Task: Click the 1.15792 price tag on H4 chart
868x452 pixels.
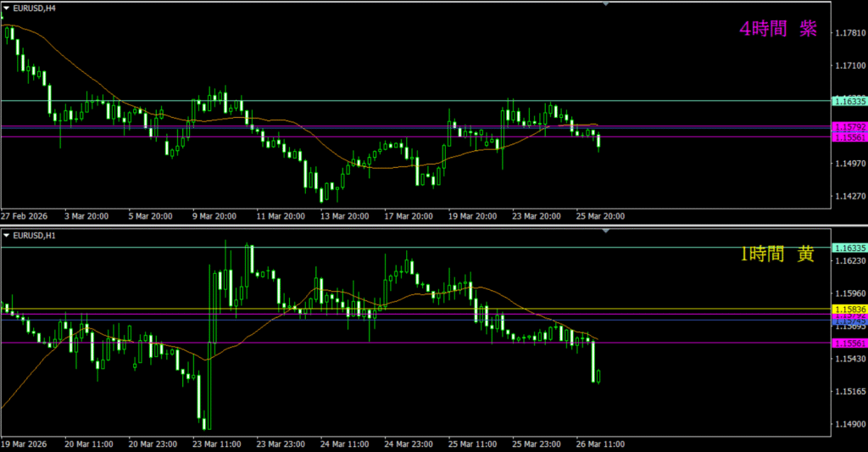Action: point(849,128)
